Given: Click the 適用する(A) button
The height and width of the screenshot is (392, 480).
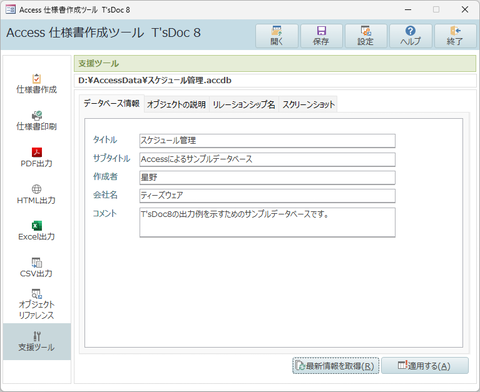Looking at the screenshot, I should point(425,366).
